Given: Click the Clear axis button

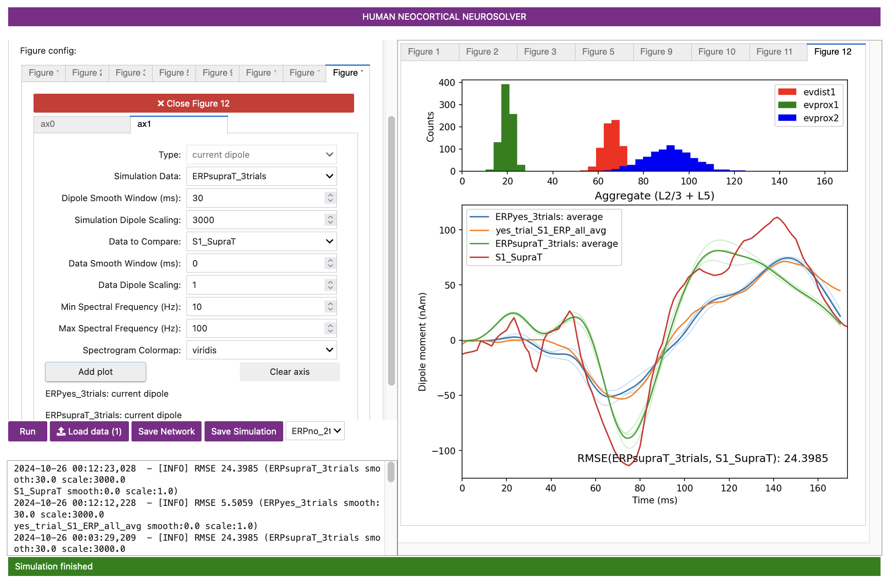Looking at the screenshot, I should (289, 372).
